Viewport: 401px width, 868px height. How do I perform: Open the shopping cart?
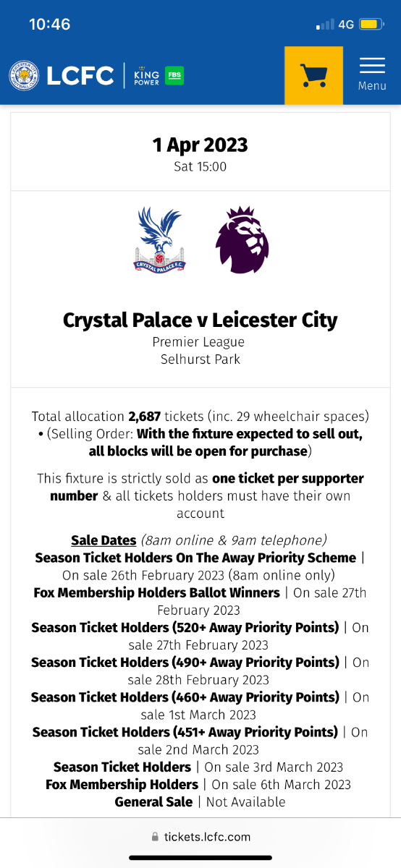313,75
